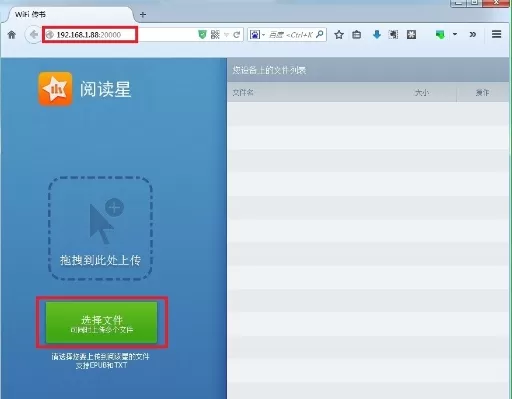Open the Baidu search engine selector

[257, 34]
